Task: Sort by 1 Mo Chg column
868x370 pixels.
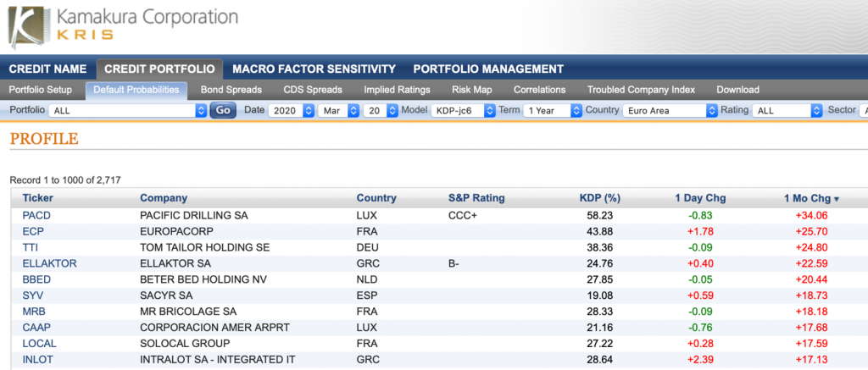Action: pos(811,198)
